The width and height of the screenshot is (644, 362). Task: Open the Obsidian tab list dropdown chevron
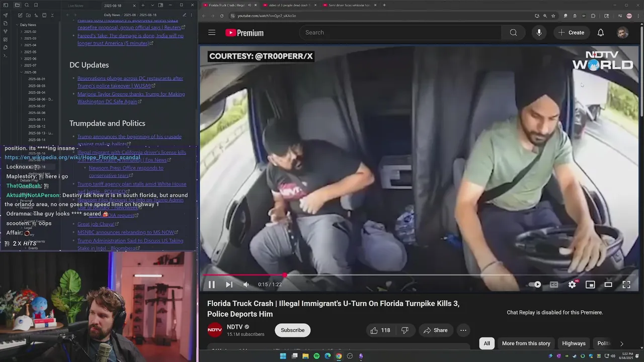pos(151,5)
